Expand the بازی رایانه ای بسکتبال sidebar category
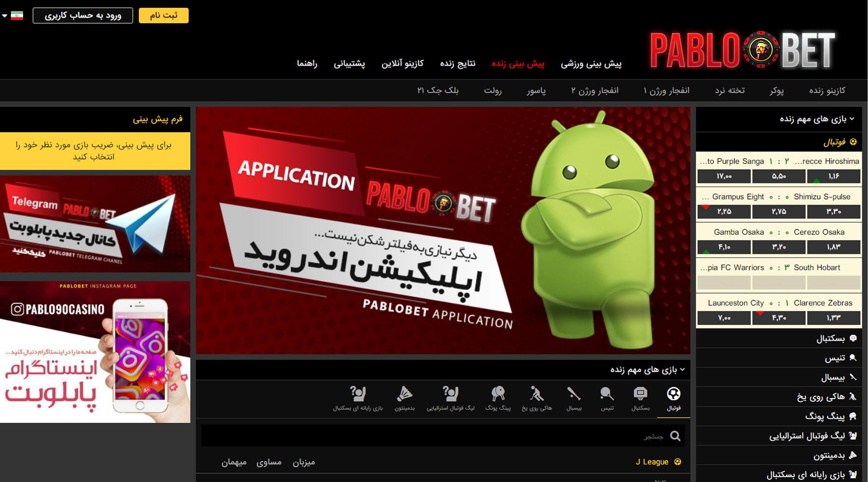Viewport: 868px width, 482px height. tap(779, 474)
